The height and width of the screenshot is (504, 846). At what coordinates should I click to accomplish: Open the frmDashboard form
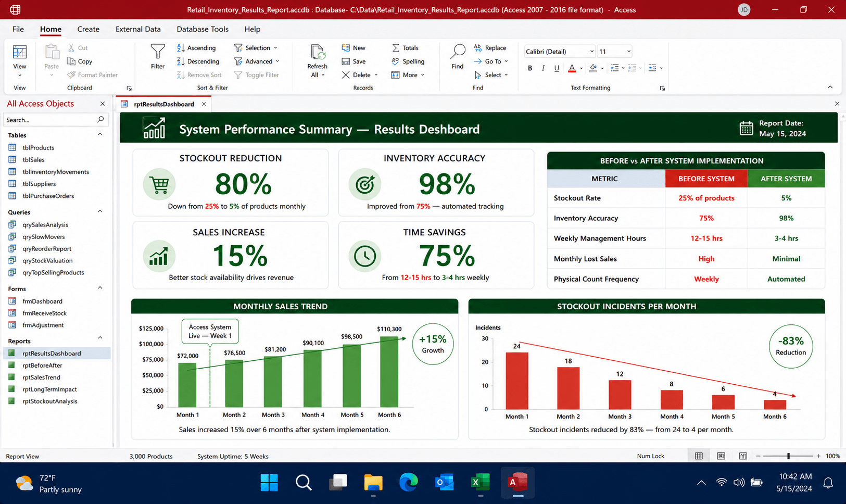point(42,301)
